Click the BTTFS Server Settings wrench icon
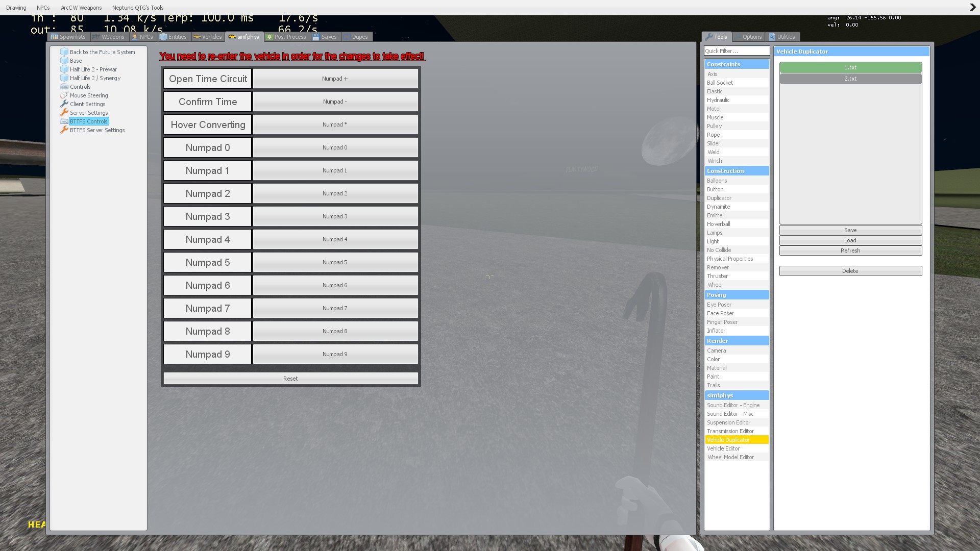 point(64,130)
